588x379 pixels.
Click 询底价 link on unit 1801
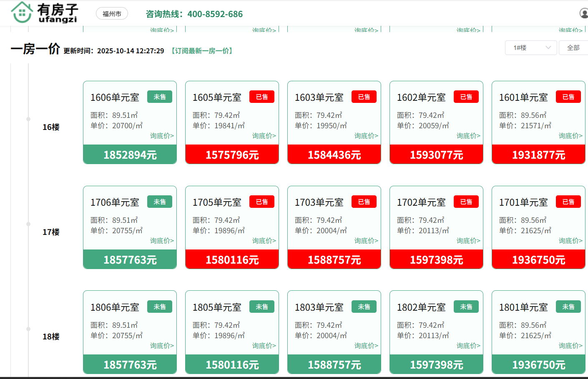[570, 346]
